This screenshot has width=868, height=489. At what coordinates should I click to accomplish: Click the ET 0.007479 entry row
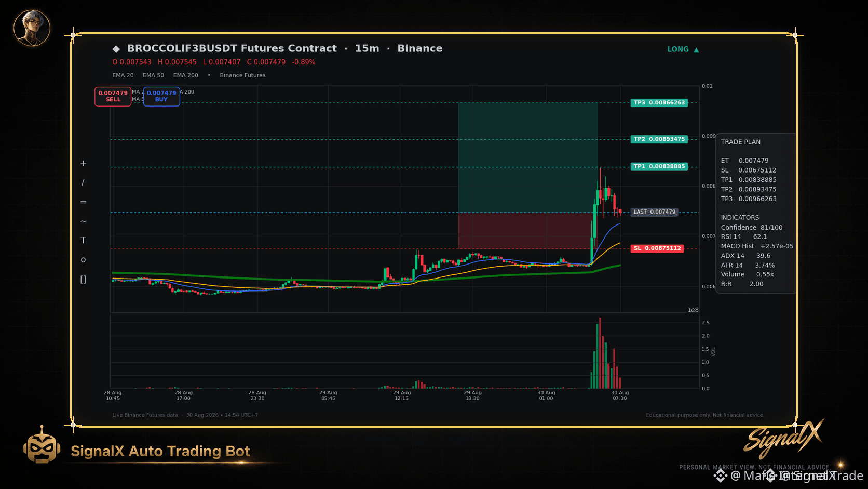point(744,161)
